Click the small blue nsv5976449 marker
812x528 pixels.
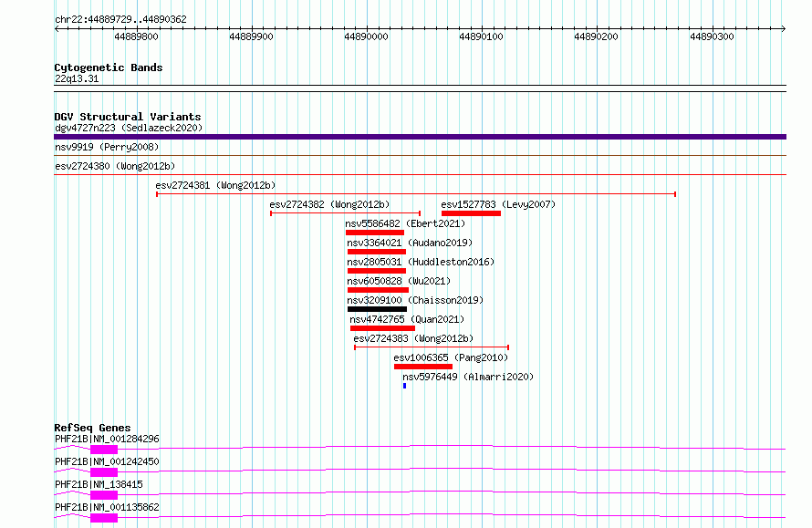[x=404, y=386]
